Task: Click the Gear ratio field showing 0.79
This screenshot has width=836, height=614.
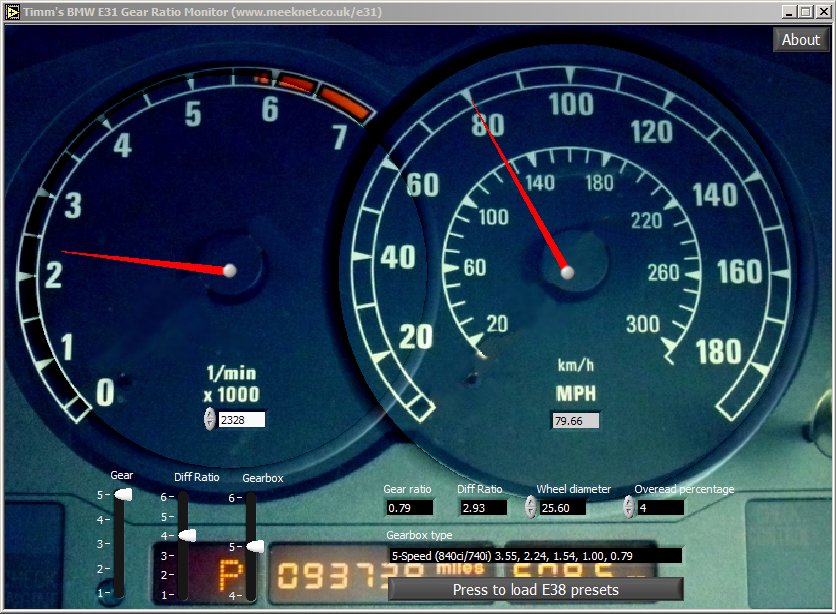Action: point(409,507)
